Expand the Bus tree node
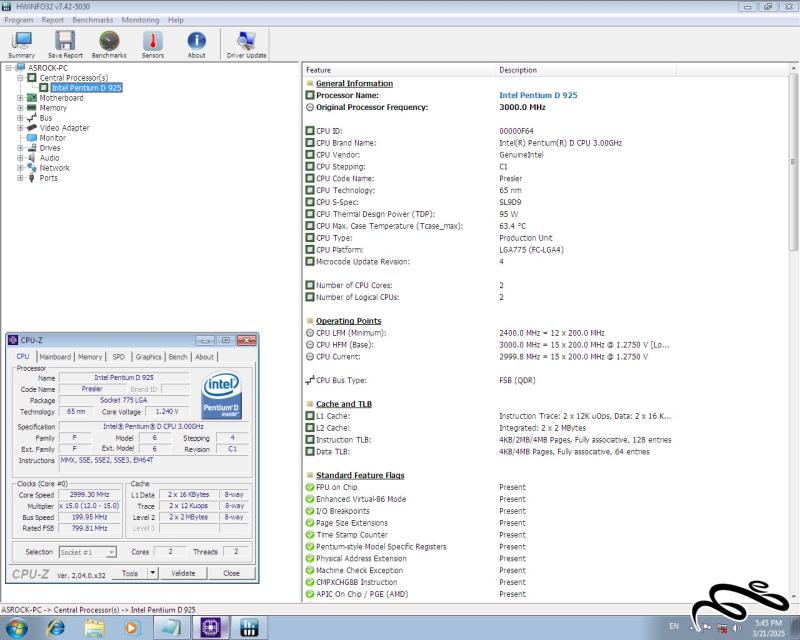 tap(20, 117)
